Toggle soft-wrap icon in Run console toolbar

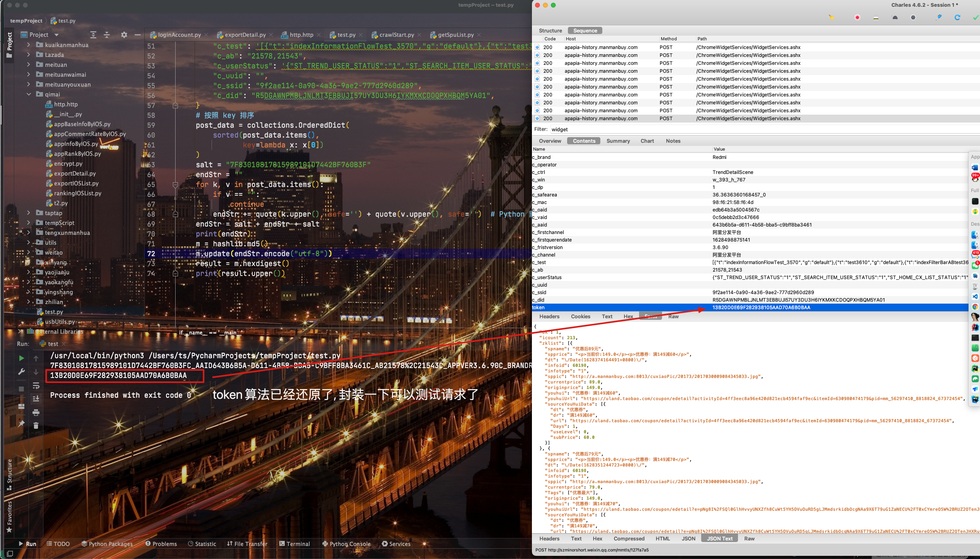click(36, 385)
